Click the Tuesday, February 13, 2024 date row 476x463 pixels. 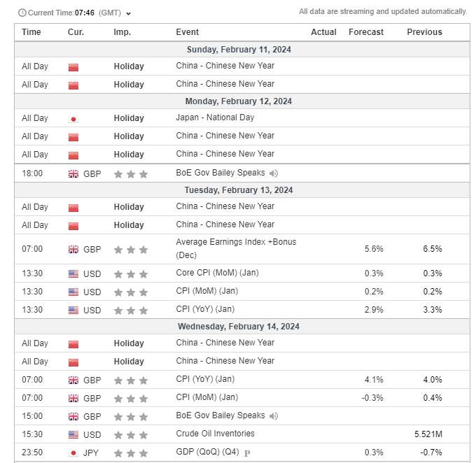[x=239, y=190]
